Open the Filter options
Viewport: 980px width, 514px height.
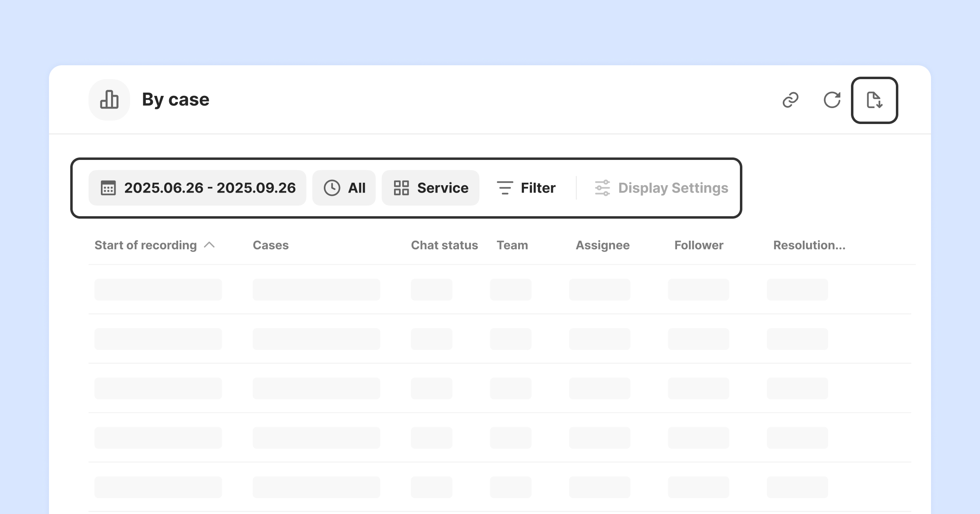[x=538, y=188]
